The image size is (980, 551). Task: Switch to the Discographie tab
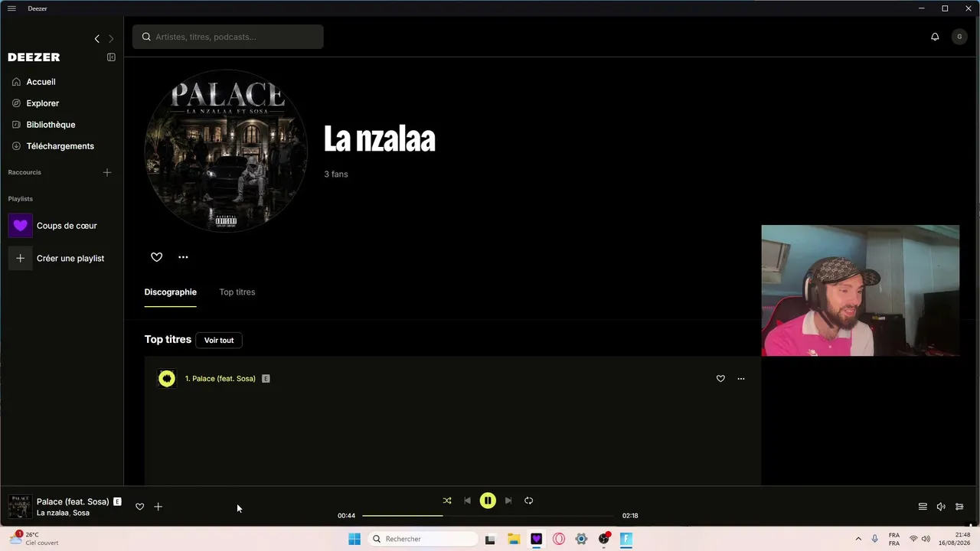[x=171, y=292]
